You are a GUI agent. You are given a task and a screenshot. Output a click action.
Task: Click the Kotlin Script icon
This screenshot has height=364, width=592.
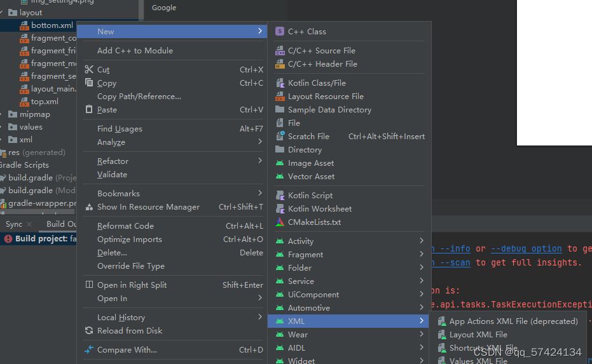click(280, 196)
